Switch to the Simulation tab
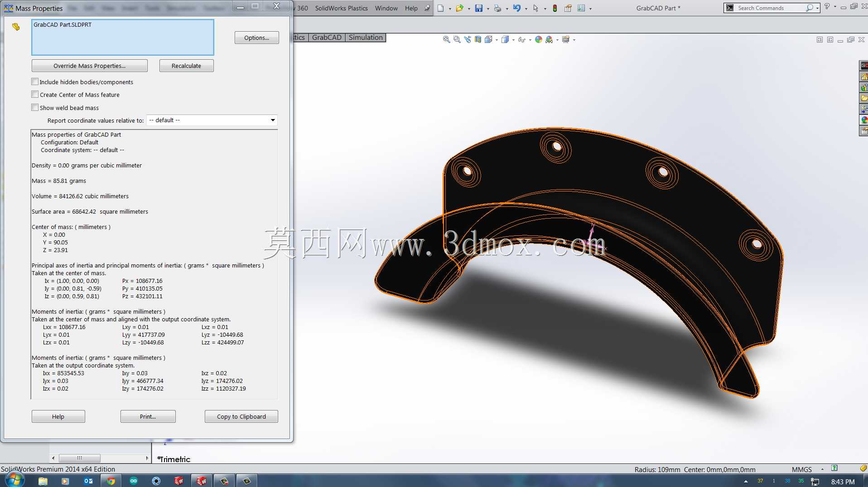 [x=366, y=38]
